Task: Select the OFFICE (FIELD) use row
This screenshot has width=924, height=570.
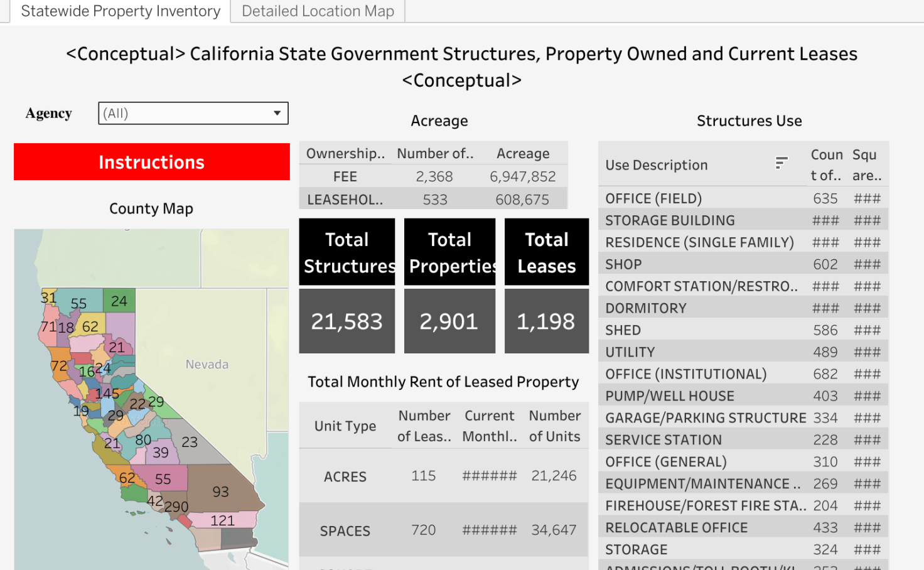Action: click(744, 198)
